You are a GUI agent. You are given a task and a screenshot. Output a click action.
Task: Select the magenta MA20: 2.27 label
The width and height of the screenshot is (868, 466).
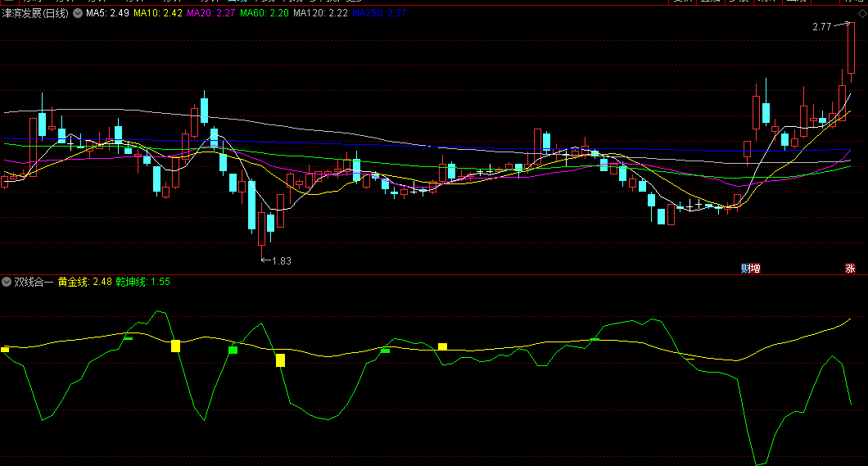211,13
